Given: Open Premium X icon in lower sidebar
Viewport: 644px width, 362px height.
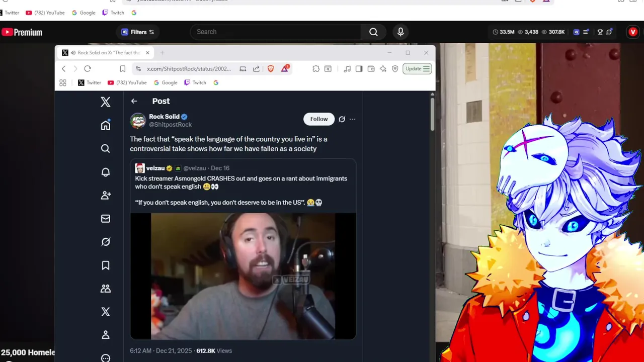Looking at the screenshot, I should click(105, 312).
